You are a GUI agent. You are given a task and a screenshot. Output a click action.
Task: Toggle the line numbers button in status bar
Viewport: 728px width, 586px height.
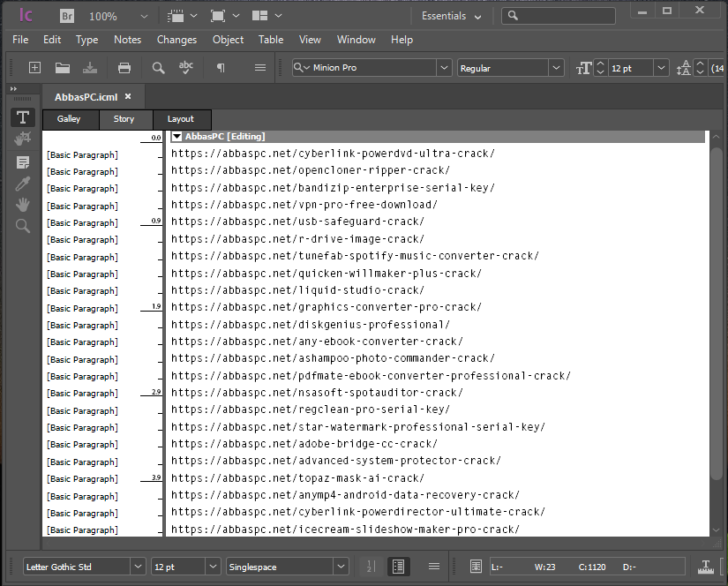click(370, 567)
